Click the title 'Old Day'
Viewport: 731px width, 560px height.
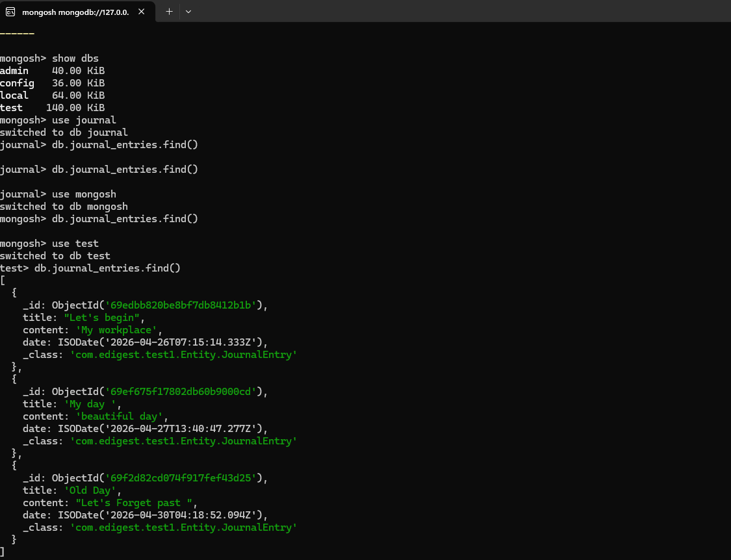(x=90, y=490)
